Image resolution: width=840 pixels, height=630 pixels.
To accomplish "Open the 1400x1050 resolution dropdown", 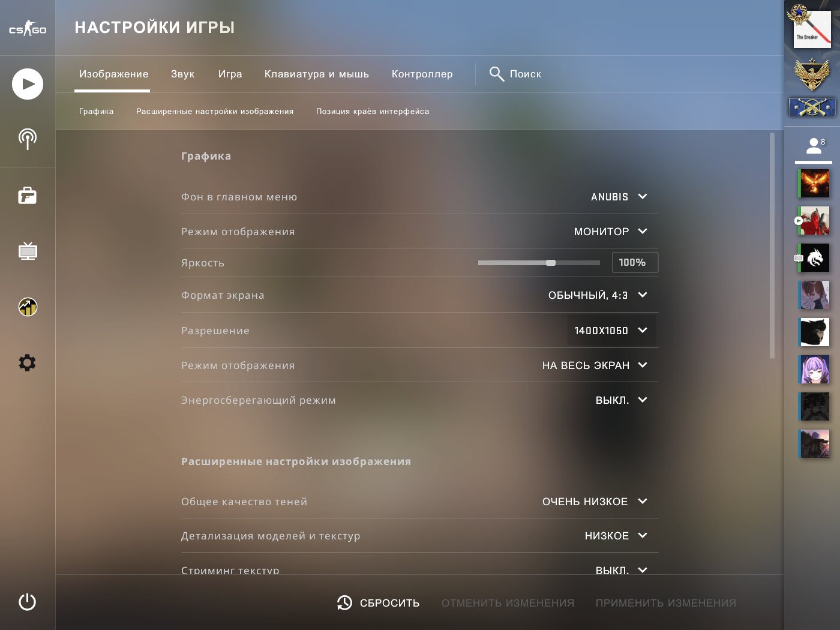I will [x=611, y=331].
